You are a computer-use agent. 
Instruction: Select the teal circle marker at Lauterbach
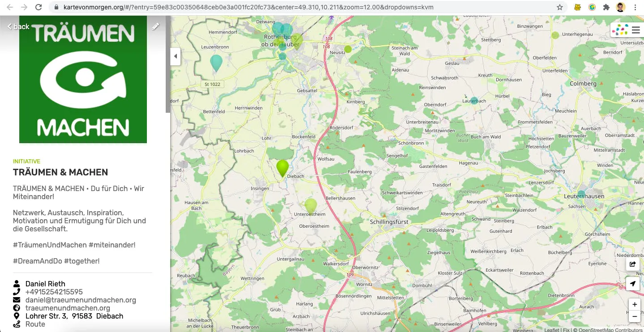pyautogui.click(x=474, y=101)
